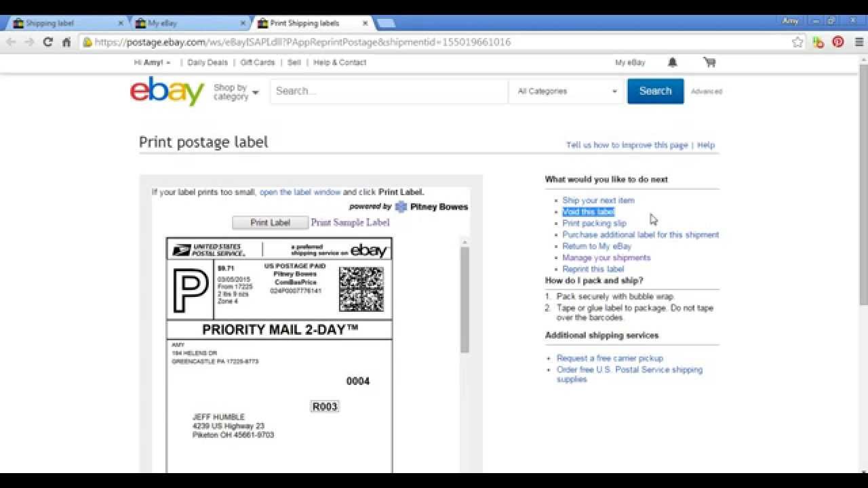This screenshot has height=488, width=868.
Task: Click the browser forward arrow
Action: [29, 42]
